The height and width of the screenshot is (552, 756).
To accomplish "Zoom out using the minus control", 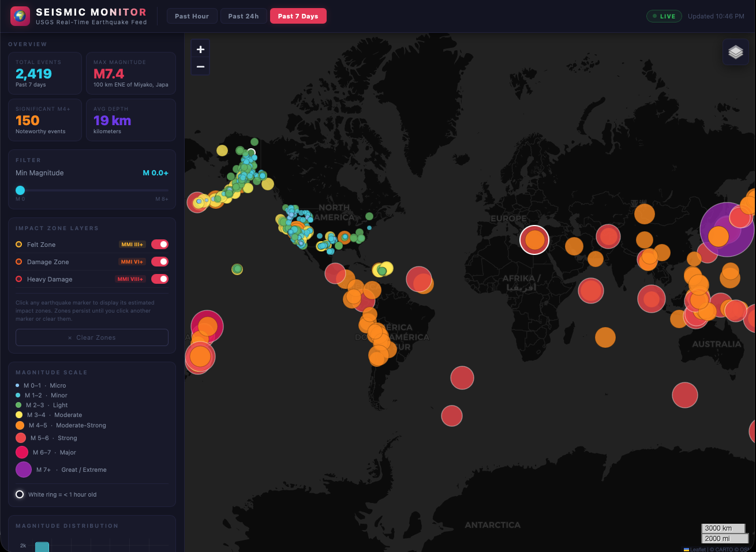I will pos(200,66).
